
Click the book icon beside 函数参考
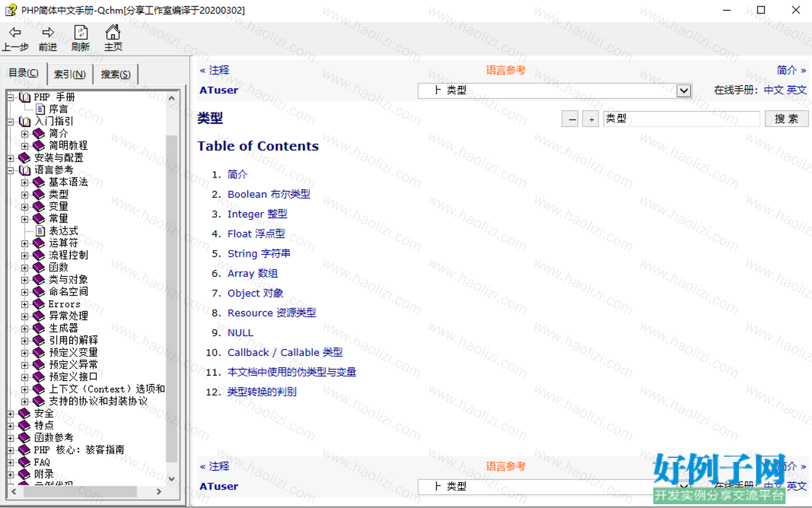pyautogui.click(x=24, y=438)
